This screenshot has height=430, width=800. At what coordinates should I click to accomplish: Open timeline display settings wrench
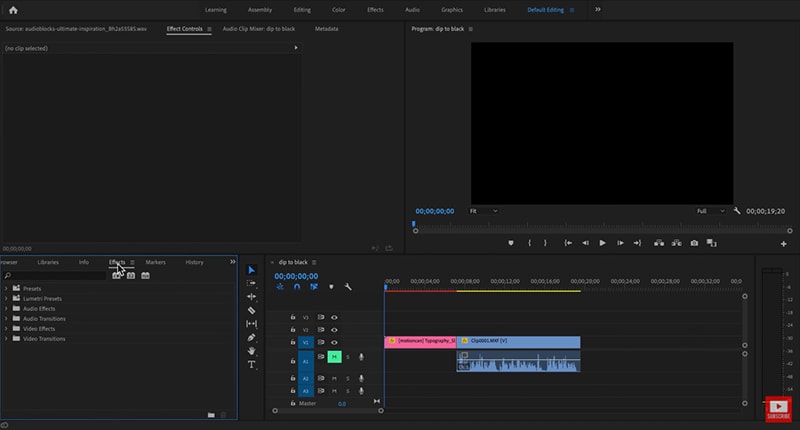click(348, 287)
